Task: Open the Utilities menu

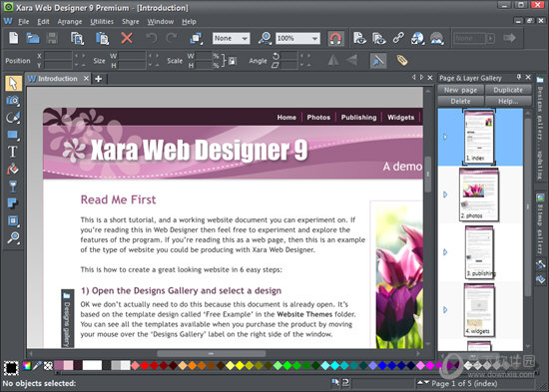Action: click(102, 22)
